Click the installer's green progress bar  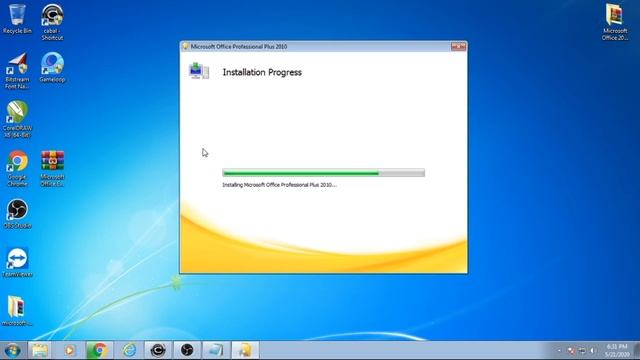coord(323,173)
